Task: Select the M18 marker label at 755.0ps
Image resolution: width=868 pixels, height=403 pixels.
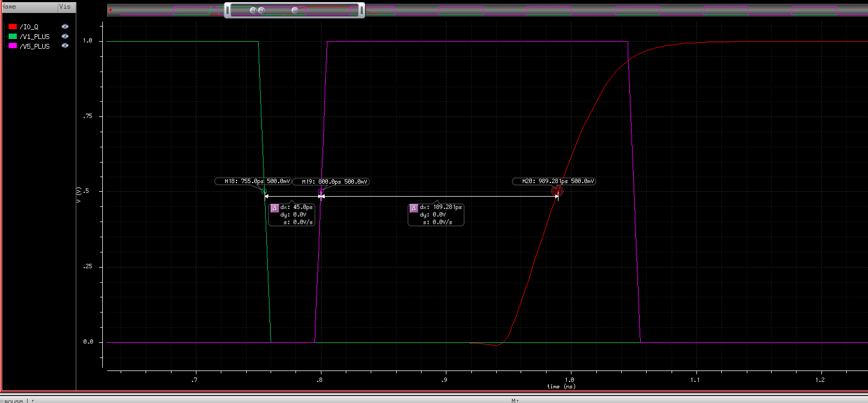Action: pos(253,181)
